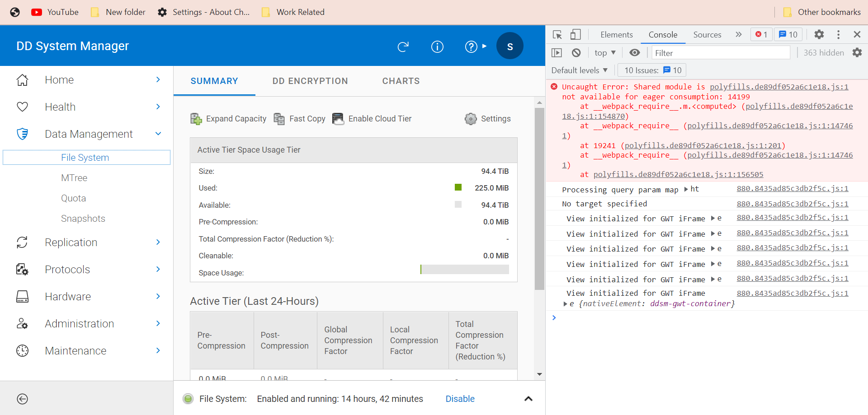Expand the Health menu chevron
Image resolution: width=868 pixels, height=415 pixels.
158,107
